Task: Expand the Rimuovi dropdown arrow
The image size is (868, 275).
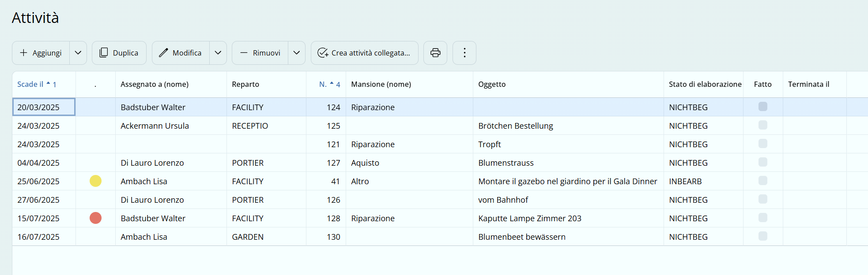Action: 297,53
